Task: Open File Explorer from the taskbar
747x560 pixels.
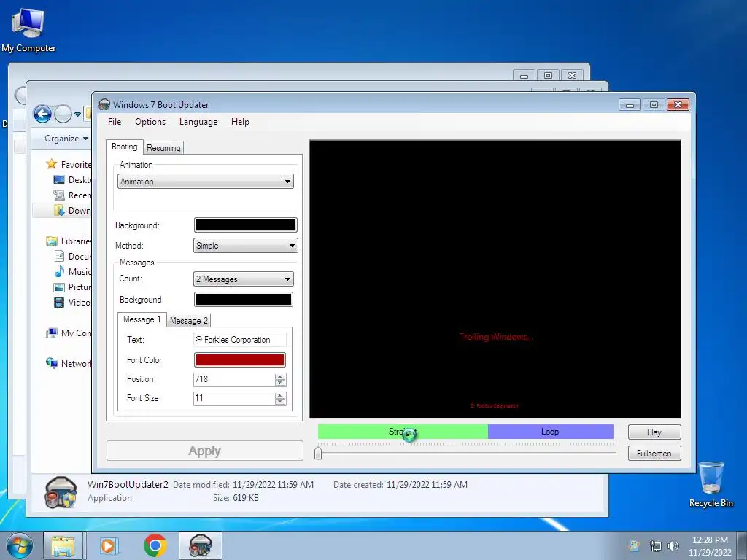Action: point(63,545)
